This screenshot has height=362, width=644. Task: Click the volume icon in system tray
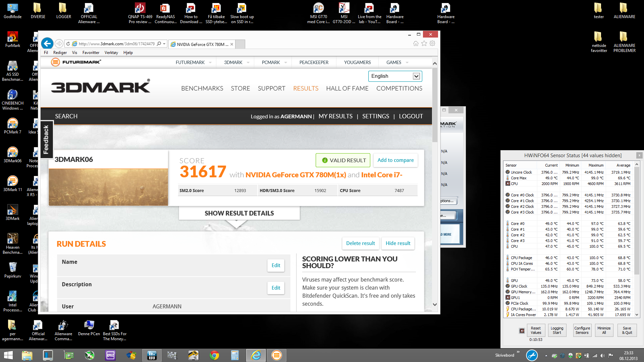[603, 356]
